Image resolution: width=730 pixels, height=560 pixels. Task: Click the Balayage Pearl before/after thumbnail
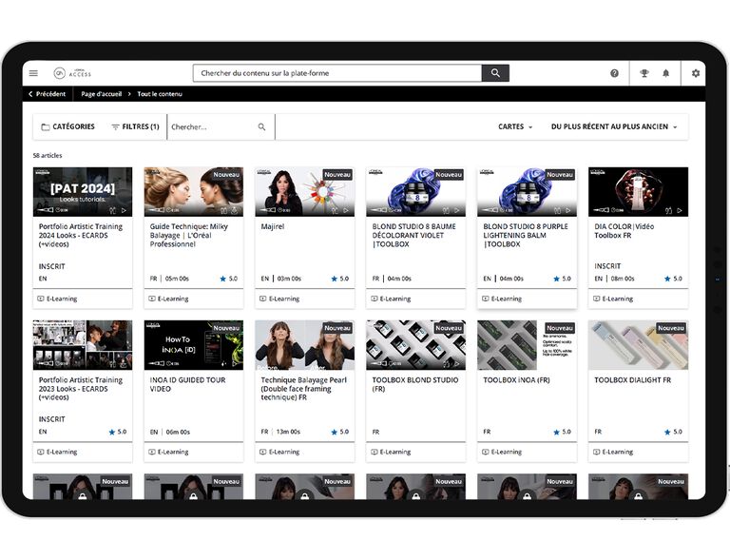point(304,345)
